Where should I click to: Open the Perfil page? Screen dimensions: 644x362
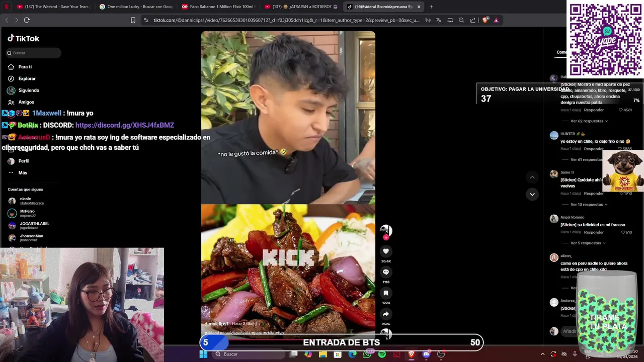coord(19,161)
